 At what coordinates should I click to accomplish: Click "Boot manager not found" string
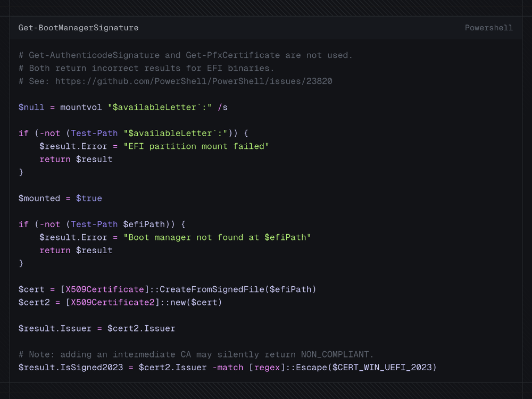(x=217, y=237)
